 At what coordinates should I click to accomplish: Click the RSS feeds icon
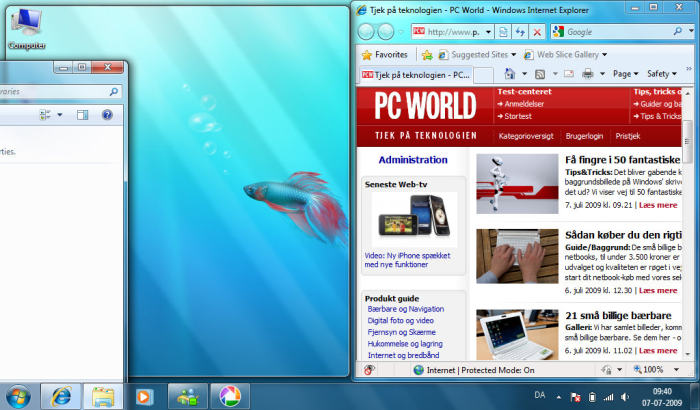point(540,74)
